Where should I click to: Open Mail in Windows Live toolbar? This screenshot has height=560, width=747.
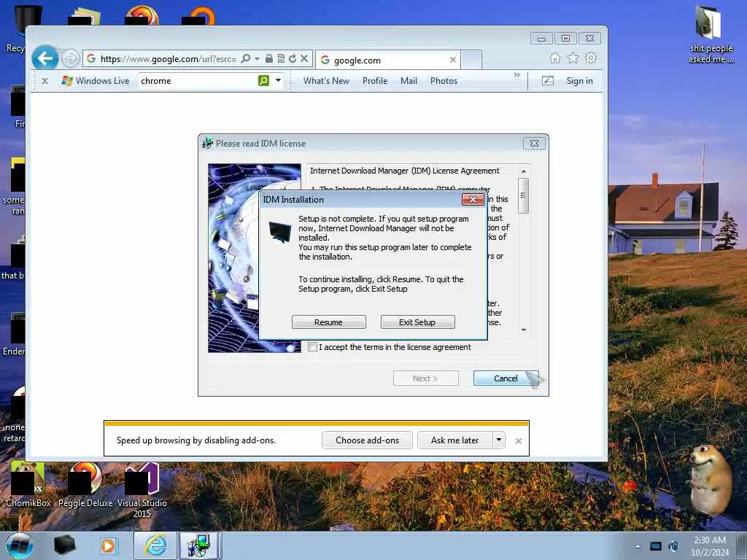click(409, 81)
